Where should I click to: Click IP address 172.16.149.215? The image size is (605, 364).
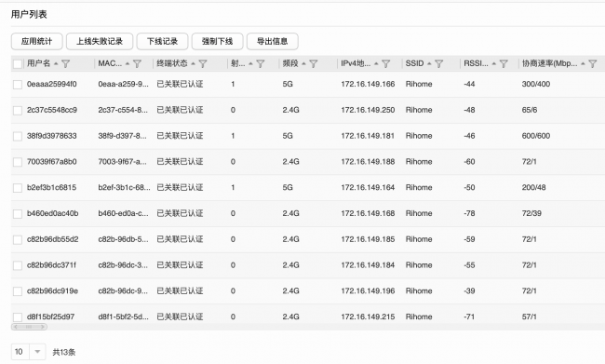(368, 317)
